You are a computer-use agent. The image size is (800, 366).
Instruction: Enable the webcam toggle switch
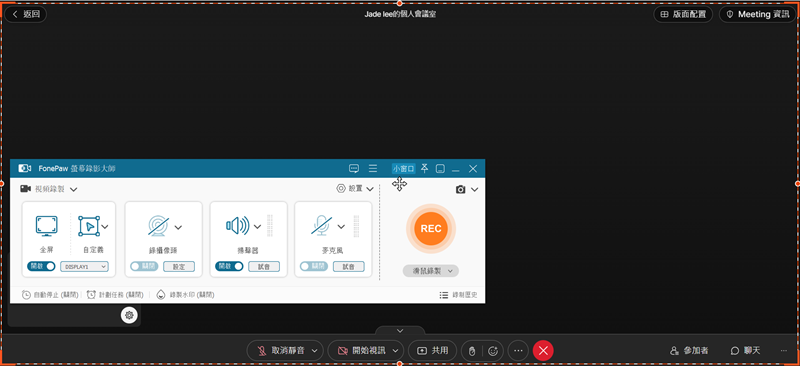coord(144,266)
